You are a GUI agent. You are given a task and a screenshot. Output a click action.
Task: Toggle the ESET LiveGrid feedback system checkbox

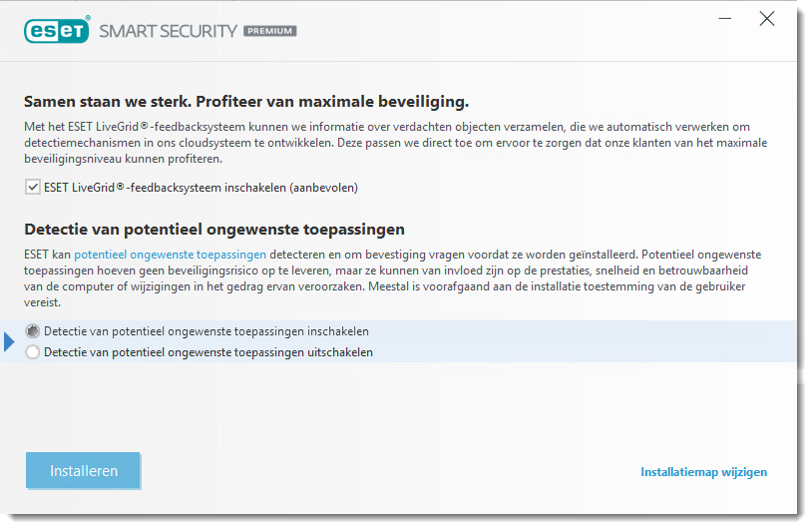click(33, 187)
